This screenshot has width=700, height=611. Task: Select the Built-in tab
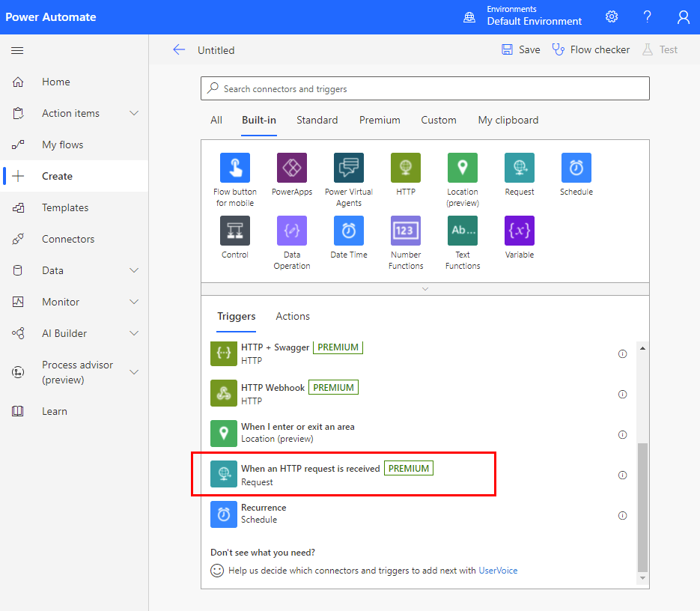(x=259, y=120)
